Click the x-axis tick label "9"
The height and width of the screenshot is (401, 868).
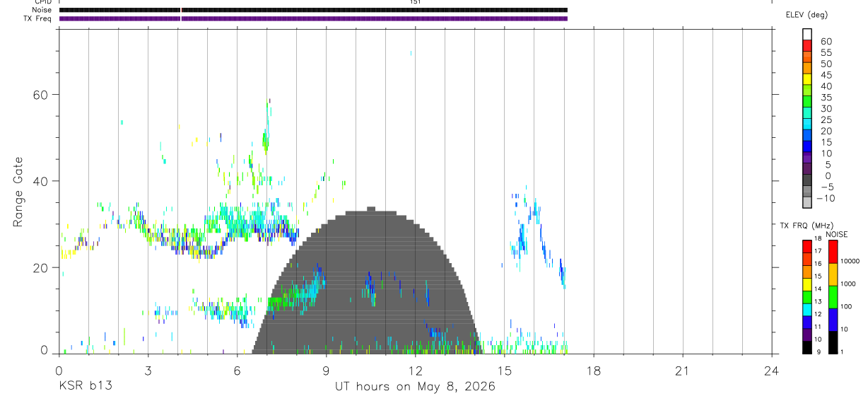tap(326, 370)
